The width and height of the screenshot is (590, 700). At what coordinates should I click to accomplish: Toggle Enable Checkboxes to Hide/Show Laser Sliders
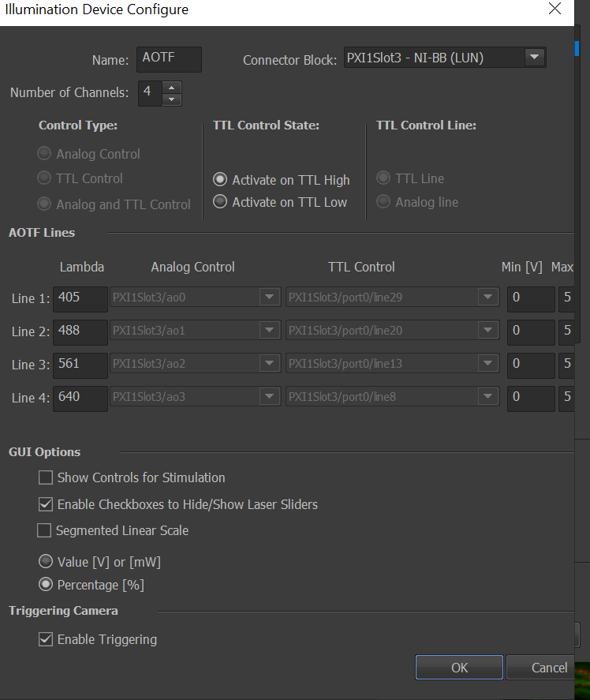(46, 503)
